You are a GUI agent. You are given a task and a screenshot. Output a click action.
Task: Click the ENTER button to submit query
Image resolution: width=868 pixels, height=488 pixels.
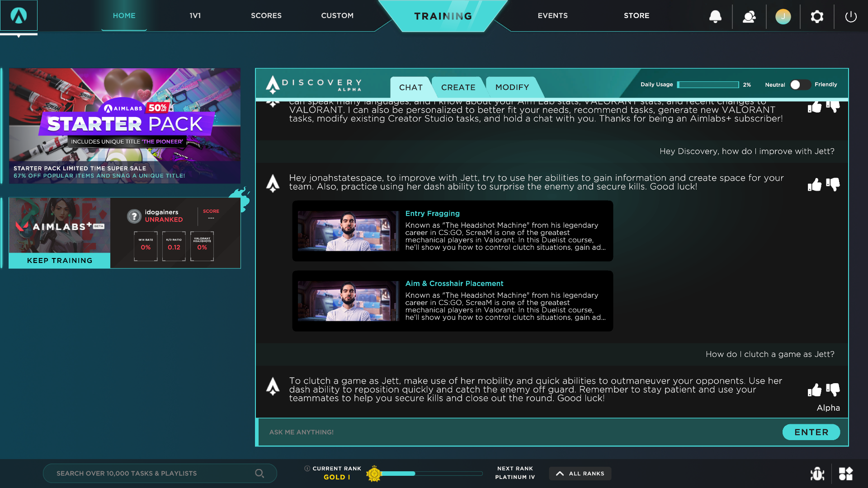tap(812, 432)
